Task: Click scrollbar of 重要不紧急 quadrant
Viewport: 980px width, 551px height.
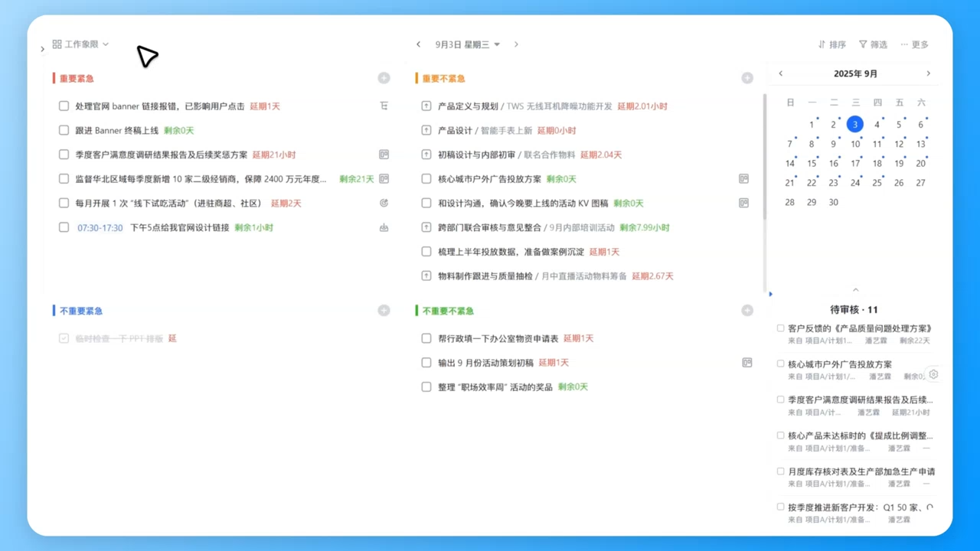Action: pos(764,157)
